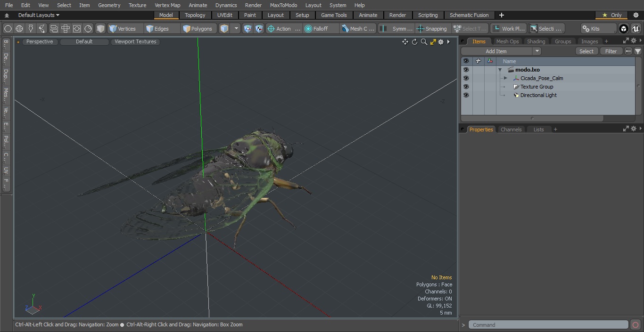Open layout settings gear at top right

tap(636, 15)
